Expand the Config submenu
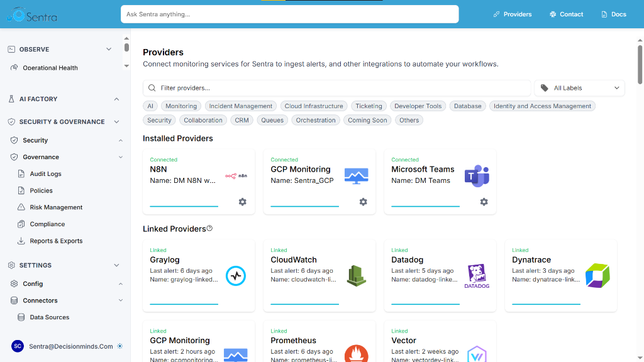 (x=121, y=283)
